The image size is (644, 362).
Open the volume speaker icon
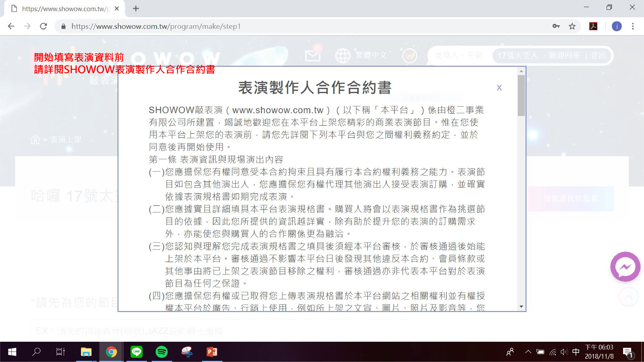(x=564, y=352)
